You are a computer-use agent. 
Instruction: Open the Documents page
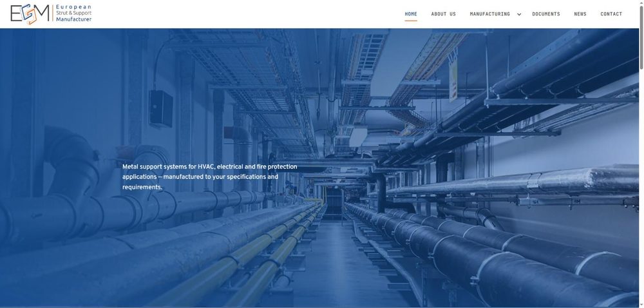[x=546, y=14]
